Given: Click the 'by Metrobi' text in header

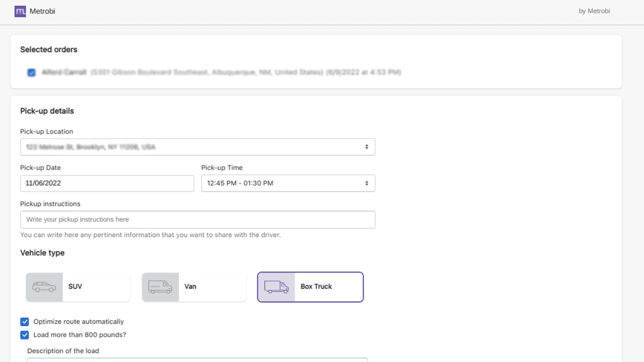Looking at the screenshot, I should pos(594,11).
